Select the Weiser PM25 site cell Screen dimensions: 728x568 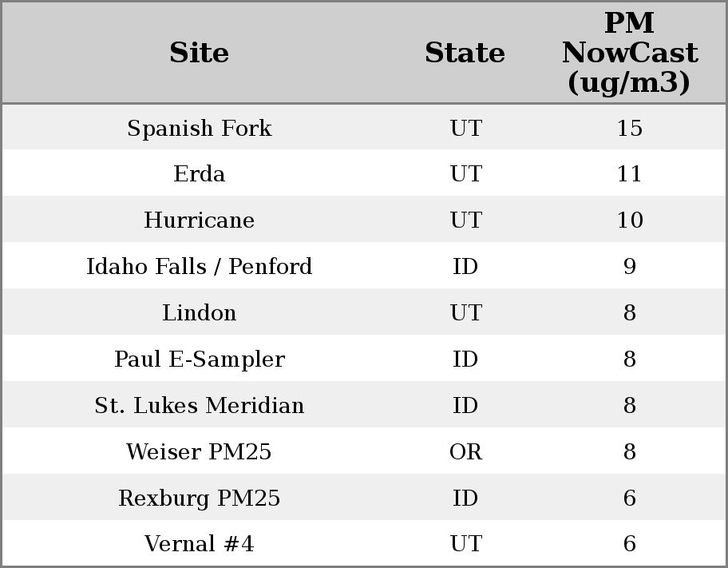(199, 452)
